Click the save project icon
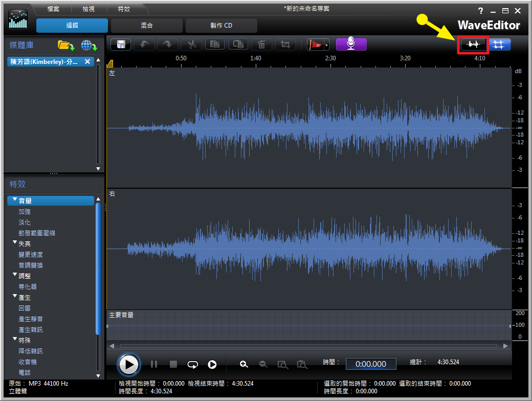Viewport: 532px width, 401px height. 122,44
